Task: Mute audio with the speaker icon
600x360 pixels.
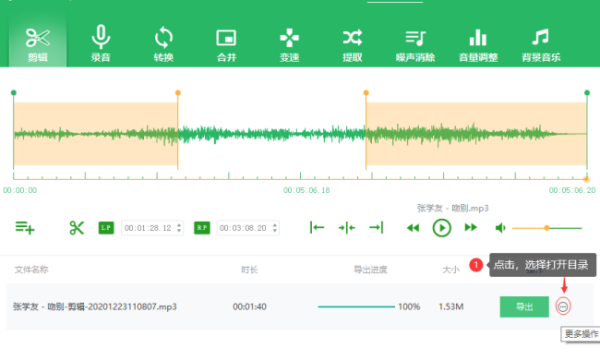Action: pos(500,228)
